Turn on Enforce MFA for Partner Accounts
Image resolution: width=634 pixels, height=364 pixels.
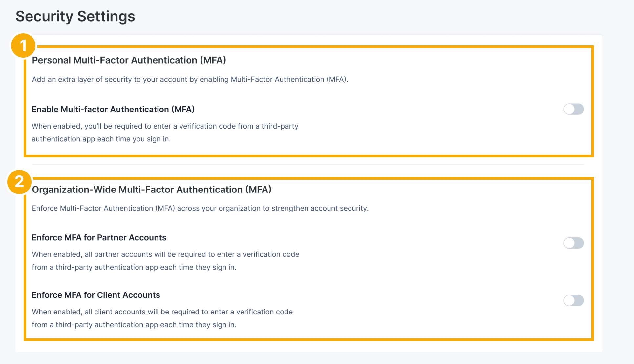coord(573,243)
